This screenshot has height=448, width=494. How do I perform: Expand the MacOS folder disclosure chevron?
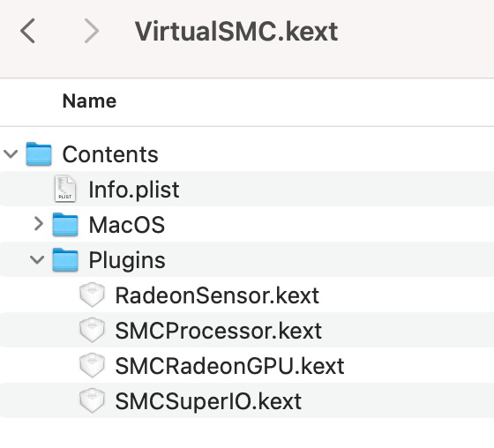coord(38,224)
